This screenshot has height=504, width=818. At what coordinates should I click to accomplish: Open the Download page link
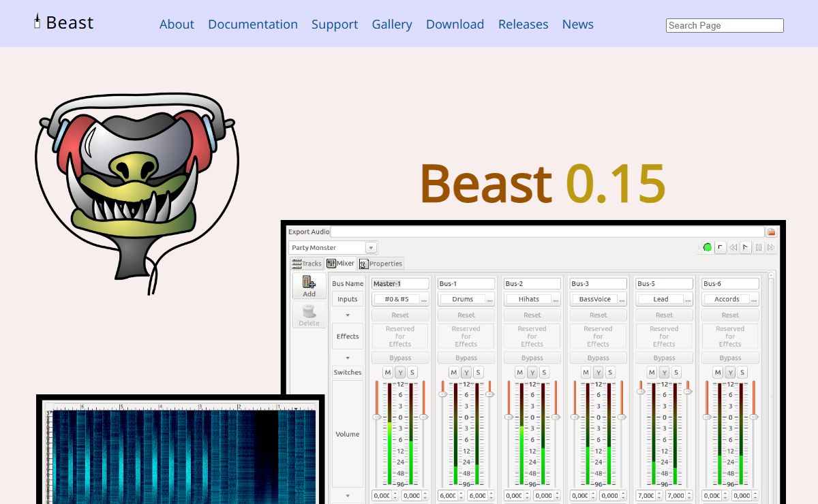[x=455, y=24]
